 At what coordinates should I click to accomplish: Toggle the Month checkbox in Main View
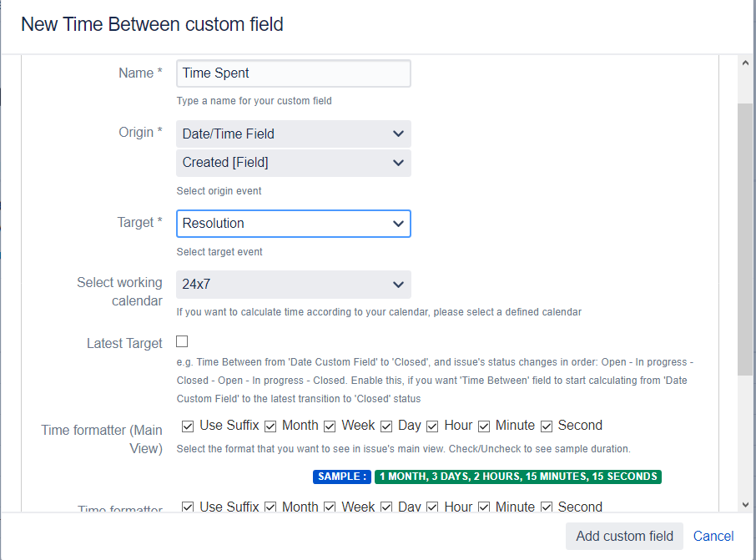pos(270,426)
